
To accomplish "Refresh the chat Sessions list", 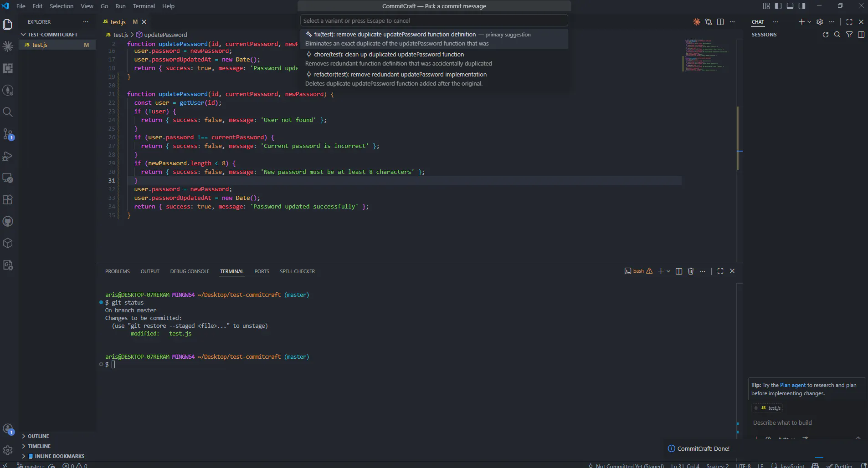I will tap(825, 35).
